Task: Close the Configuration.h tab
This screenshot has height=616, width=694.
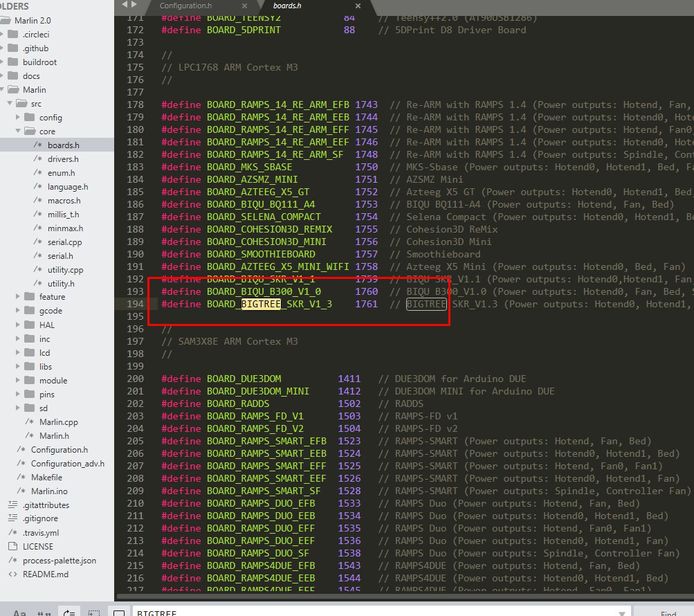Action: pos(244,6)
